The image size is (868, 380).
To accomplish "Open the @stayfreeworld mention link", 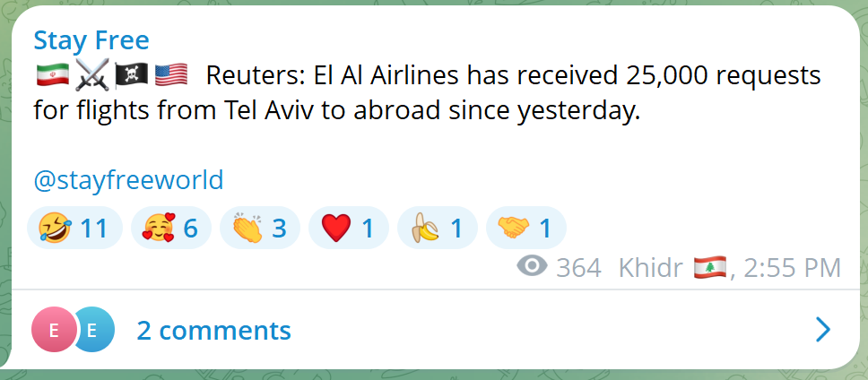I will pos(128,180).
